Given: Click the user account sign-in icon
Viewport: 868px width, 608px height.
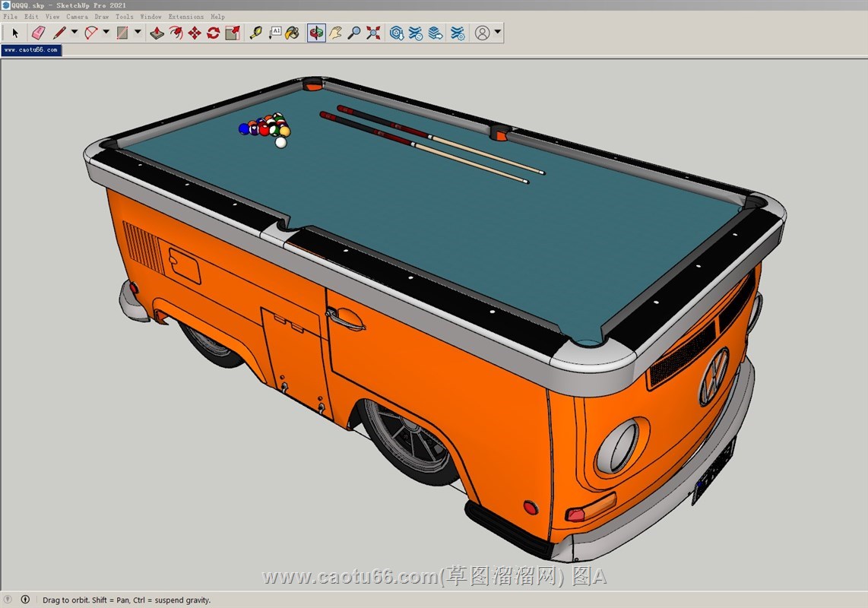Looking at the screenshot, I should [482, 33].
